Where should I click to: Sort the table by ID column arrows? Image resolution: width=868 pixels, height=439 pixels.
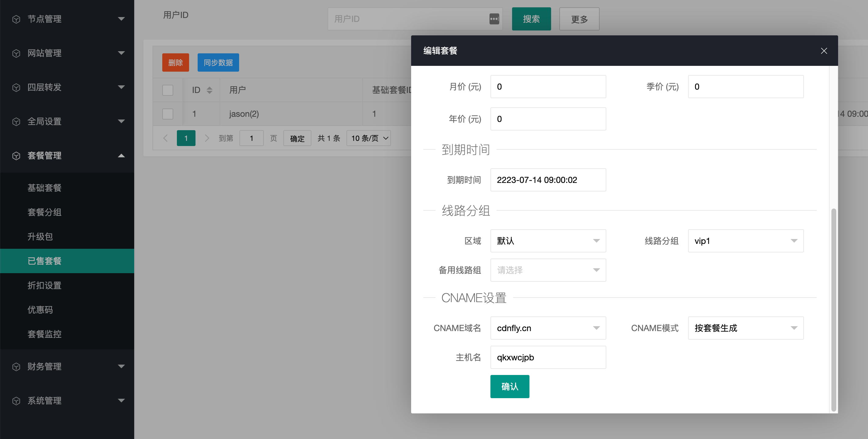pyautogui.click(x=209, y=90)
